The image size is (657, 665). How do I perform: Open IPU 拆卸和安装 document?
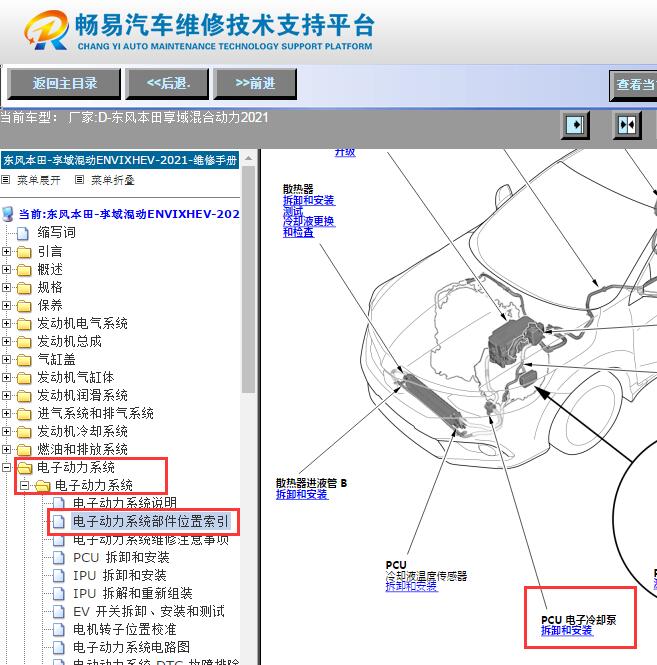pyautogui.click(x=120, y=576)
